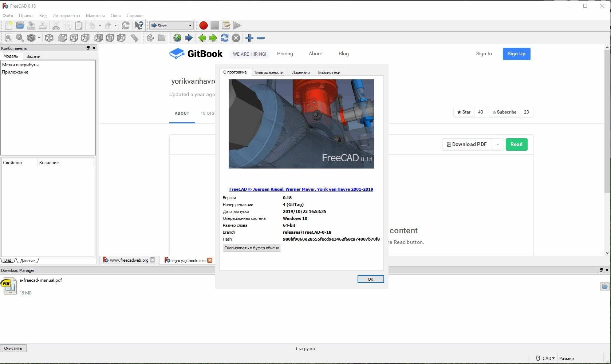Zoom in with the blue plus icon
This screenshot has height=364, width=611.
249,38
